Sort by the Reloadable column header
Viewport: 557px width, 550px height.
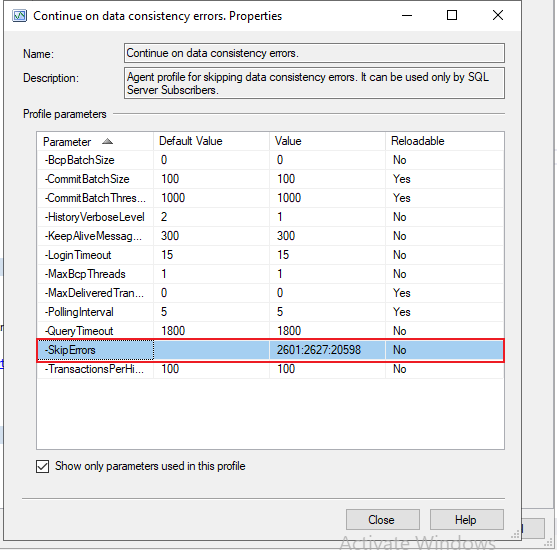(x=444, y=141)
